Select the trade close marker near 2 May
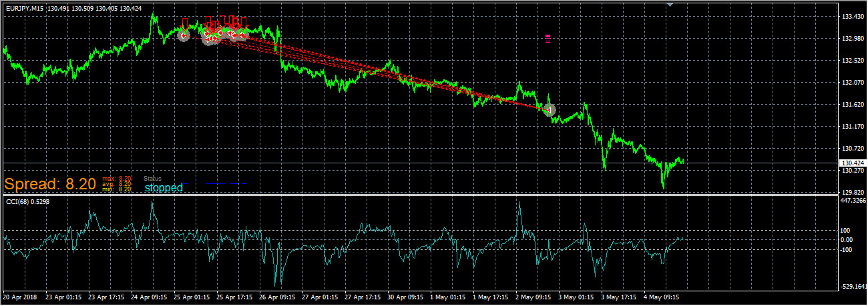868x306 pixels. pyautogui.click(x=549, y=109)
